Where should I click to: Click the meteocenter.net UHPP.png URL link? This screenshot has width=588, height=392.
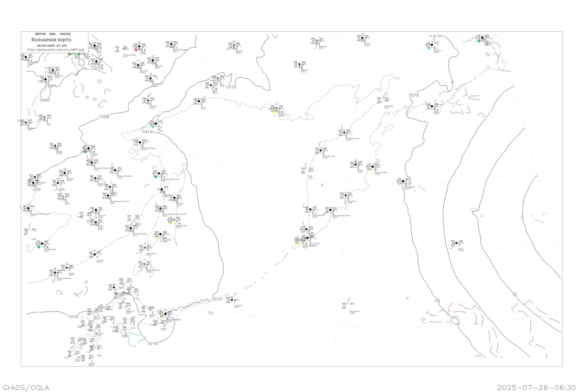[x=55, y=50]
